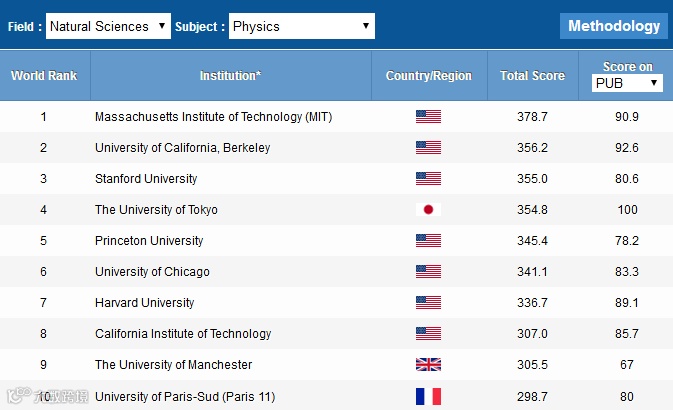Expand the Score on PUB selector
673x410 pixels.
pos(628,83)
